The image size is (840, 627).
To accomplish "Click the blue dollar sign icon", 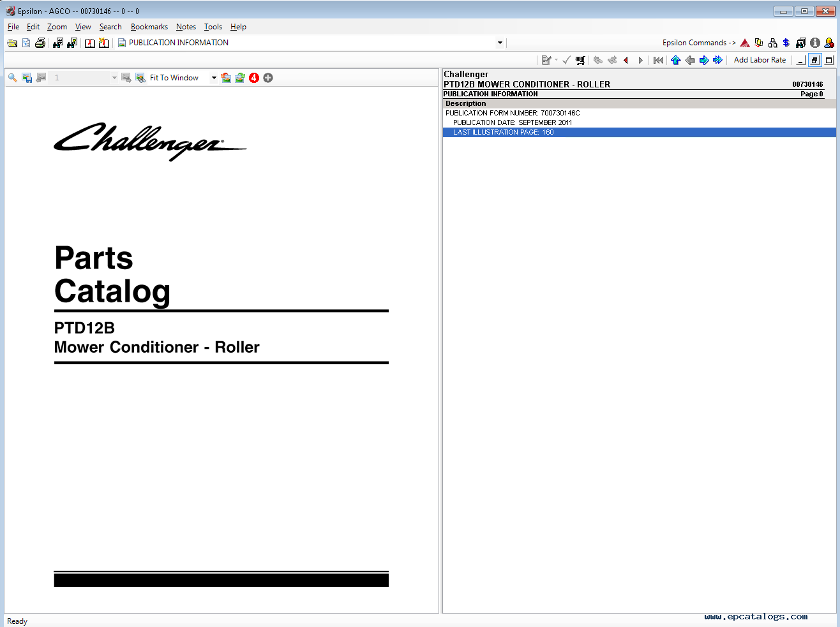I will (786, 43).
